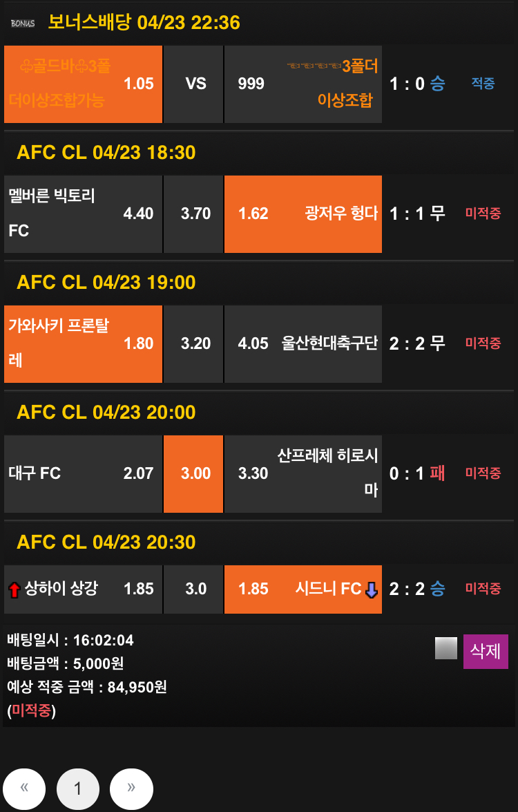Go to previous page with « button
This screenshot has height=812, width=518.
[x=24, y=789]
